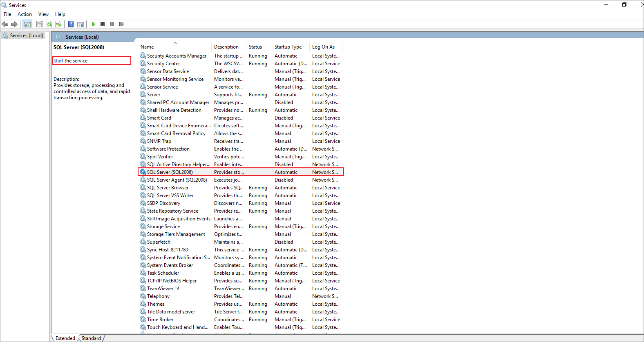Sort by the Description column header
Image resolution: width=644 pixels, height=342 pixels.
tap(229, 47)
